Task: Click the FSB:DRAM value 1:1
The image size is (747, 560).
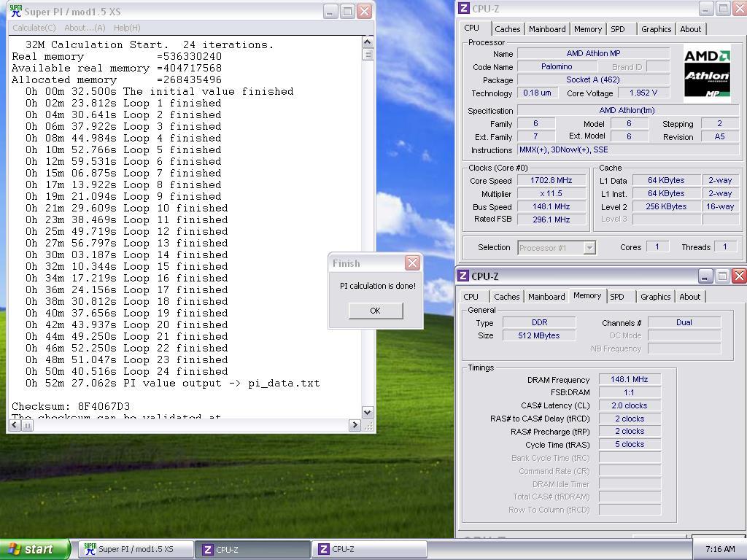Action: point(630,392)
